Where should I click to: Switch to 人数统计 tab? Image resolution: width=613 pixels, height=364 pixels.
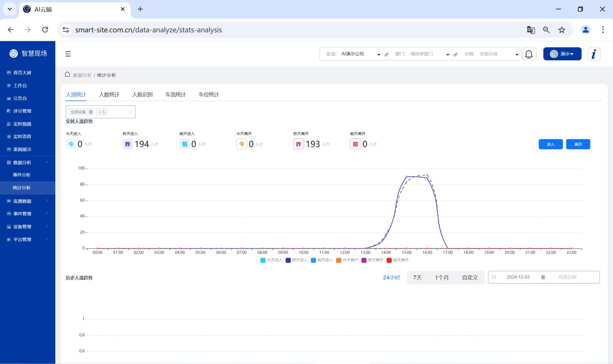click(109, 94)
